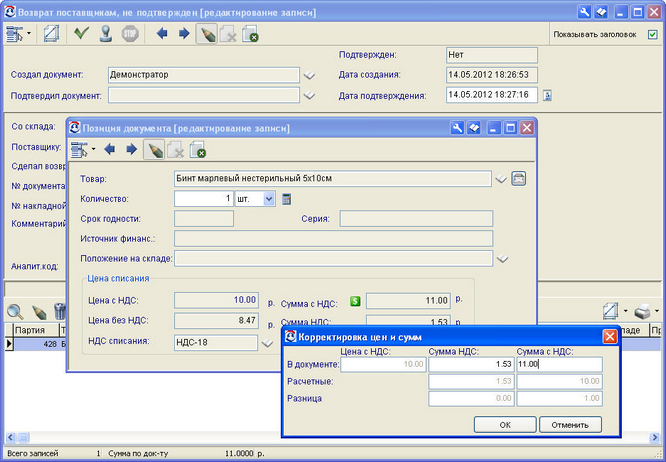Click the Товар field with Бинт марлевый
This screenshot has height=462, width=666.
point(333,179)
